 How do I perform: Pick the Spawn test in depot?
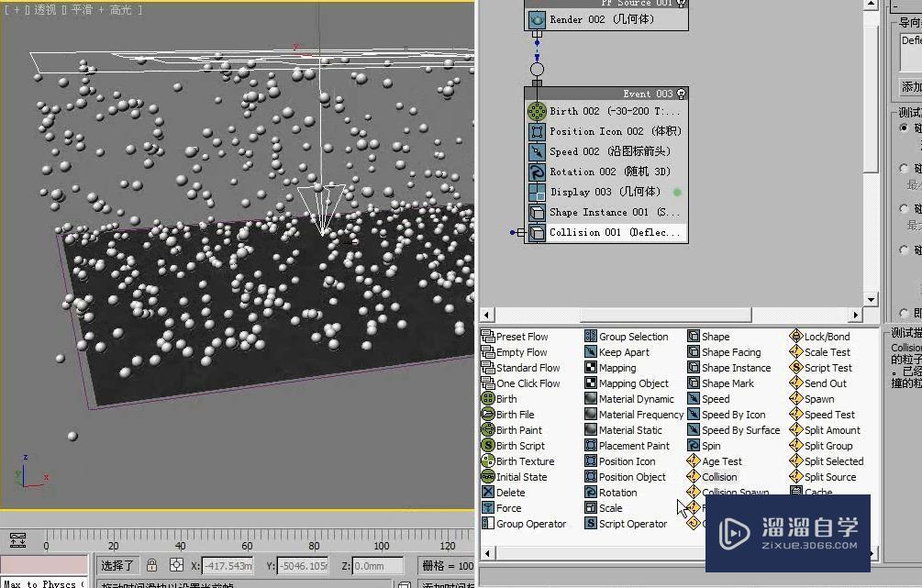pos(812,399)
